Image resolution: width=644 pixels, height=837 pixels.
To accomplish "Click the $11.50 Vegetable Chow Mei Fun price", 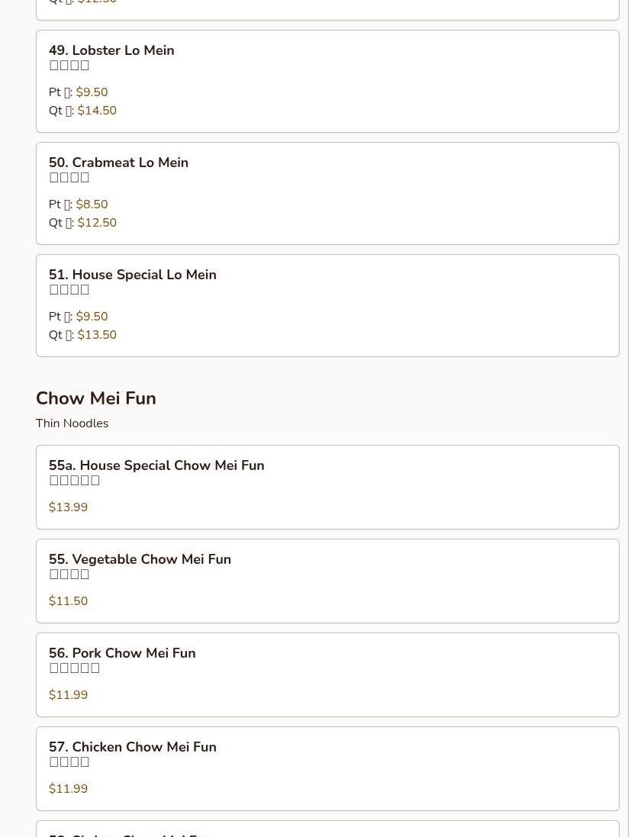I will pyautogui.click(x=68, y=601).
